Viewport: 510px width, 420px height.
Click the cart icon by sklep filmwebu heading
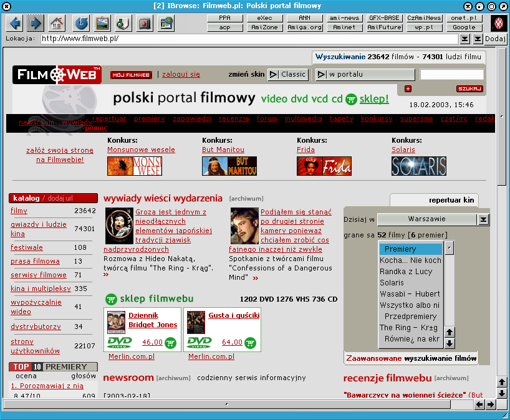pyautogui.click(x=111, y=299)
